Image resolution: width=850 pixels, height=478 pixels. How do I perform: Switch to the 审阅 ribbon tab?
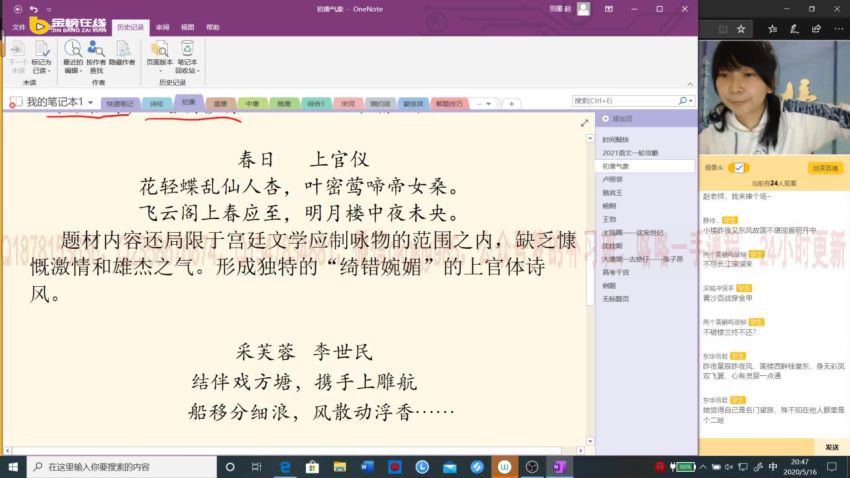(162, 28)
